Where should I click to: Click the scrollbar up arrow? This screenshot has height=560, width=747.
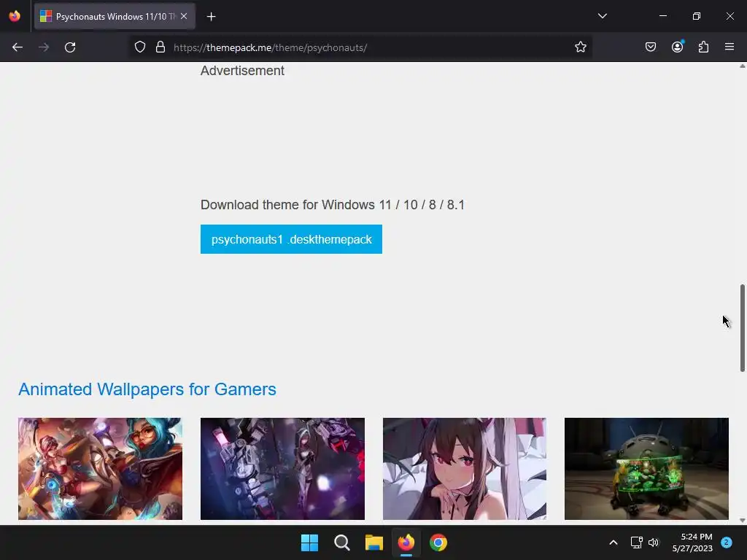tap(742, 66)
